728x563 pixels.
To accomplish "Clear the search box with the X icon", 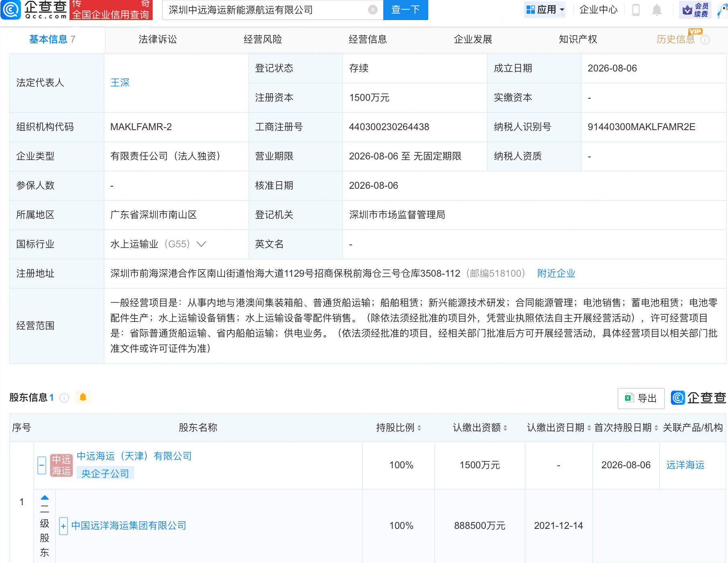I will point(373,10).
